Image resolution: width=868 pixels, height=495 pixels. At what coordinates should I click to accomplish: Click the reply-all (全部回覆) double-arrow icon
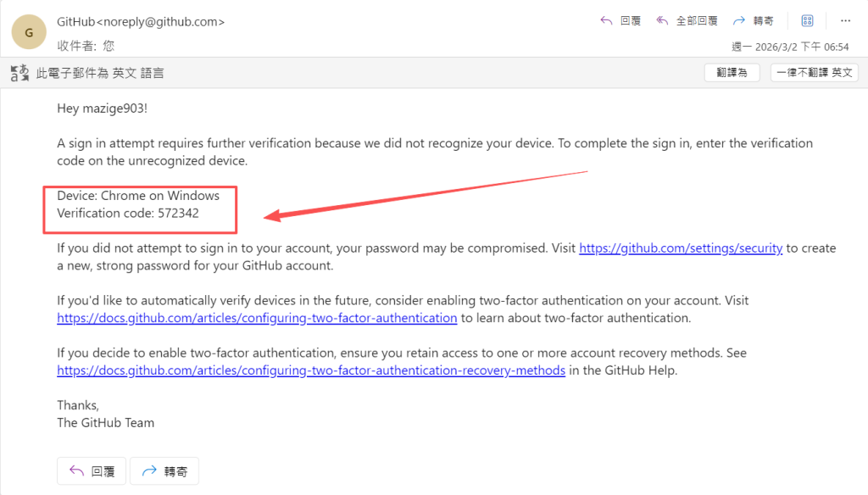point(662,20)
